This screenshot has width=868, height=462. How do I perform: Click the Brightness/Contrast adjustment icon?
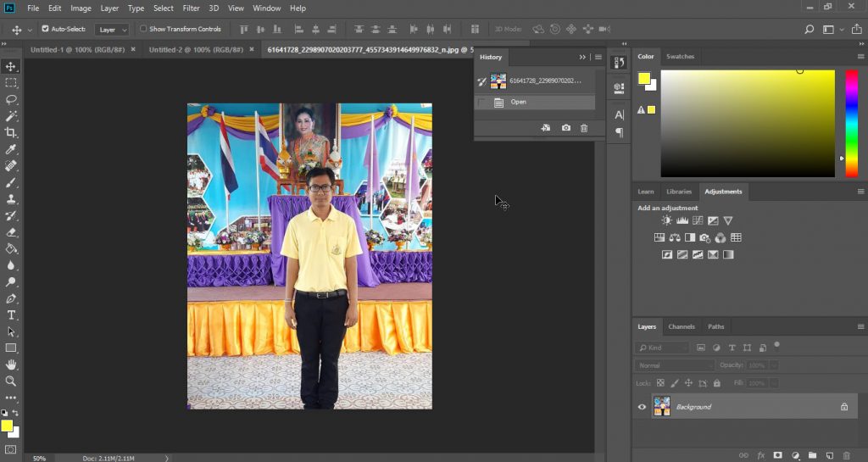point(667,220)
